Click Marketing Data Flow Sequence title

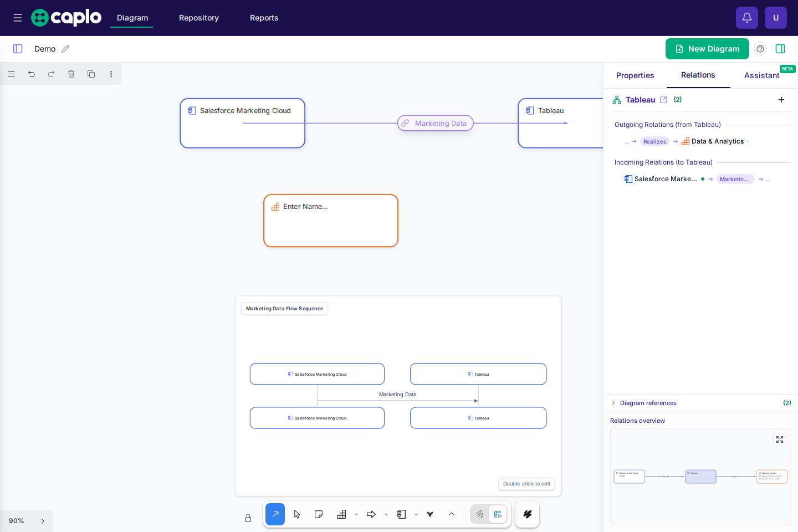point(284,309)
